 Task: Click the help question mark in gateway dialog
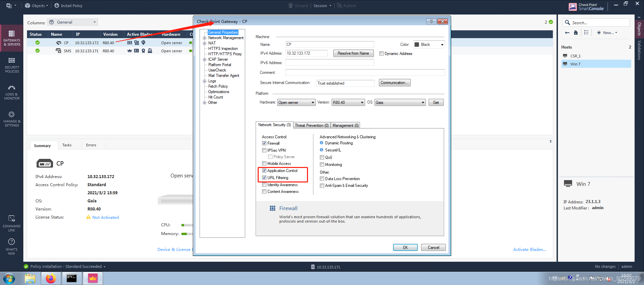[x=431, y=21]
